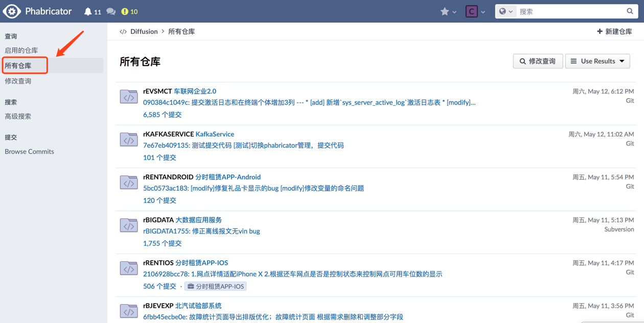
Task: Select 启用的仓库 in the sidebar
Action: (x=53, y=50)
